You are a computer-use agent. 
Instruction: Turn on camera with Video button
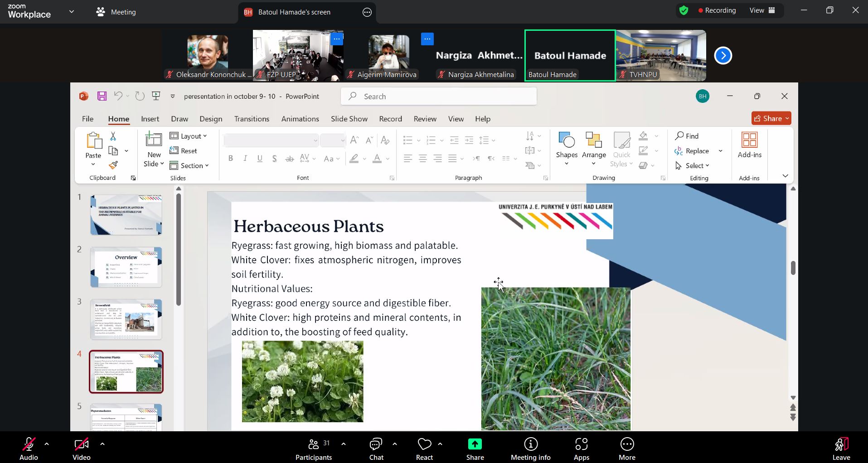[x=82, y=449]
